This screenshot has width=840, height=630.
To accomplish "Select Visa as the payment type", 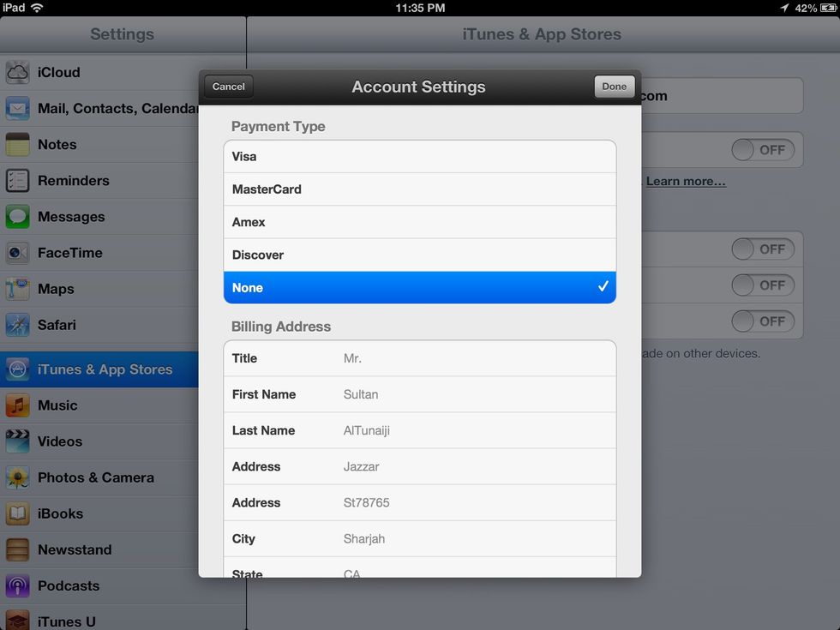I will click(x=419, y=156).
